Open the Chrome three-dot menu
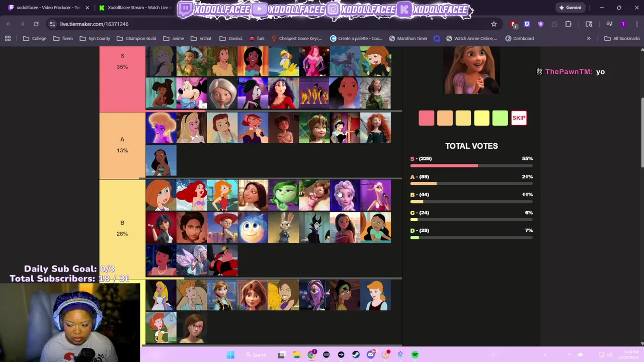The image size is (644, 362). (636, 24)
